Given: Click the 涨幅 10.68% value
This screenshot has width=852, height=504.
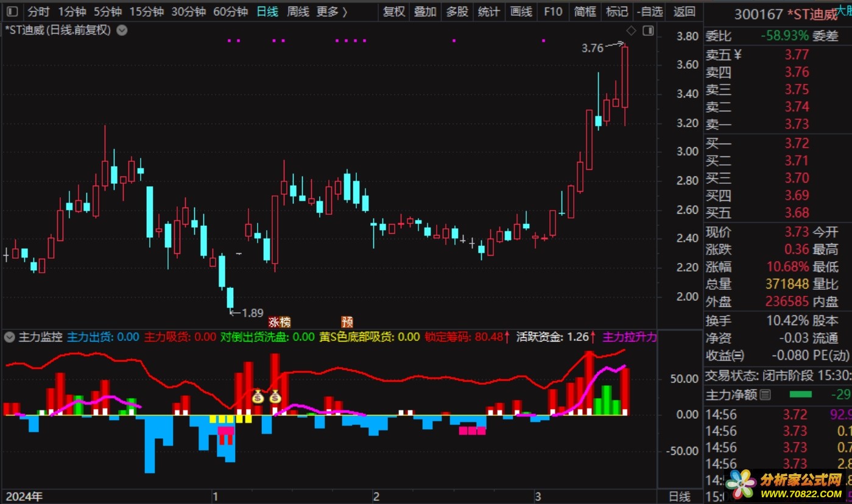Looking at the screenshot, I should click(787, 267).
